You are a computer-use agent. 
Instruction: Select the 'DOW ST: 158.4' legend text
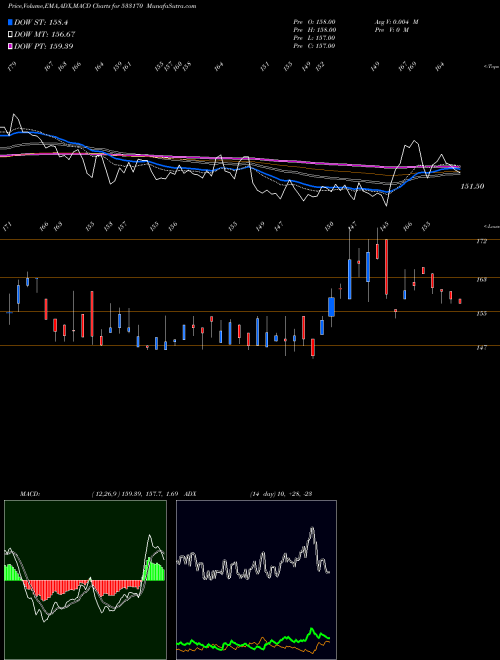point(41,22)
